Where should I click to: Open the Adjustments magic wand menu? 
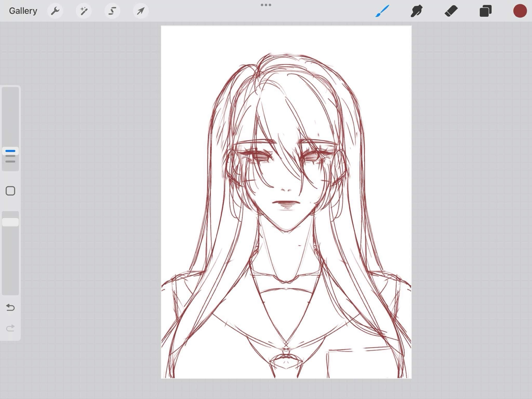point(84,11)
